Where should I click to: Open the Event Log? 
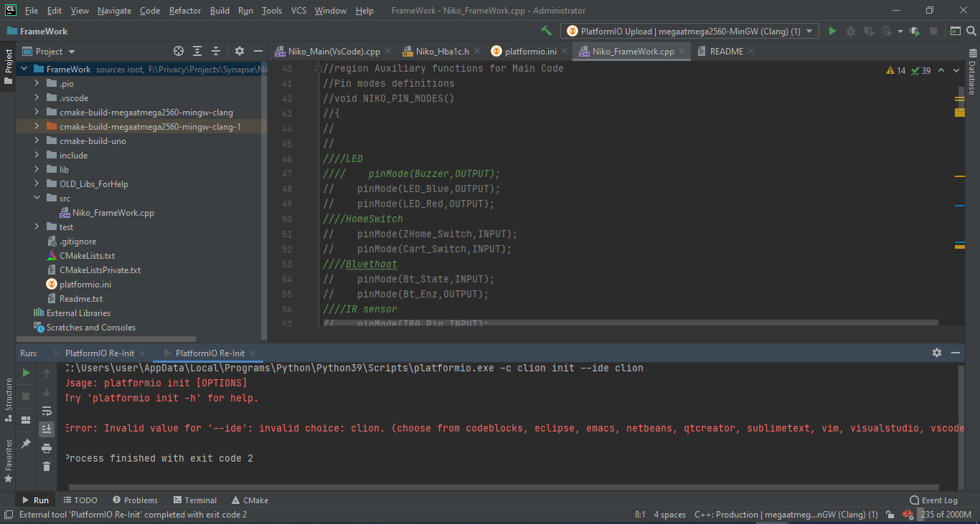[x=933, y=500]
